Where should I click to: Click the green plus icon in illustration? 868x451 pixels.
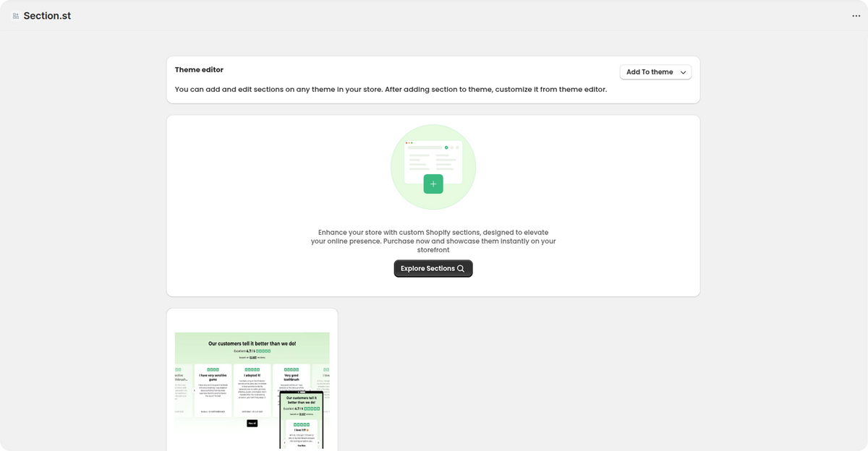(433, 184)
